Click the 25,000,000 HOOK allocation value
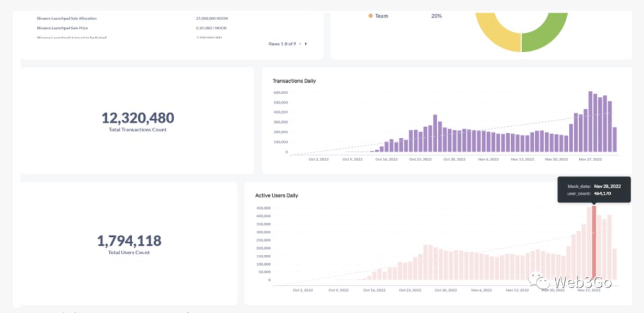Screen dimensions: 644x313 pyautogui.click(x=212, y=19)
